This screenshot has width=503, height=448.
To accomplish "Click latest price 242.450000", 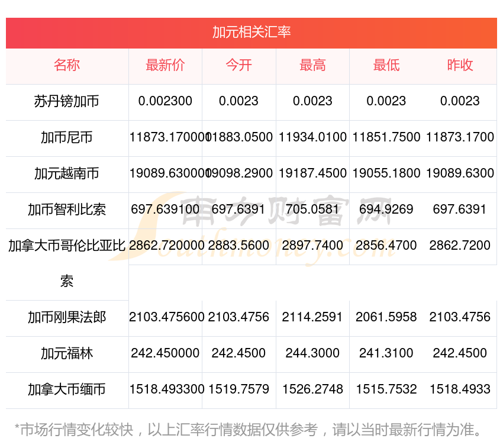I will (165, 353).
